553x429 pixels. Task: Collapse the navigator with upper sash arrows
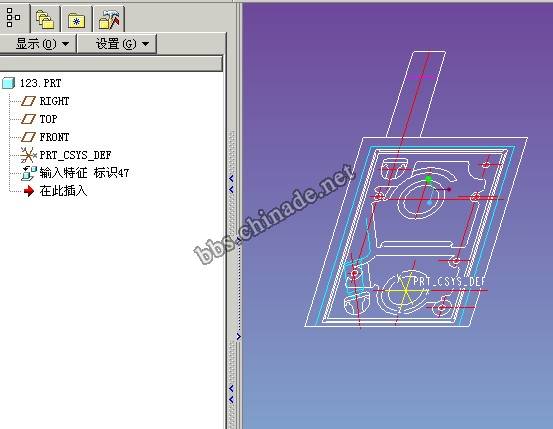click(231, 184)
